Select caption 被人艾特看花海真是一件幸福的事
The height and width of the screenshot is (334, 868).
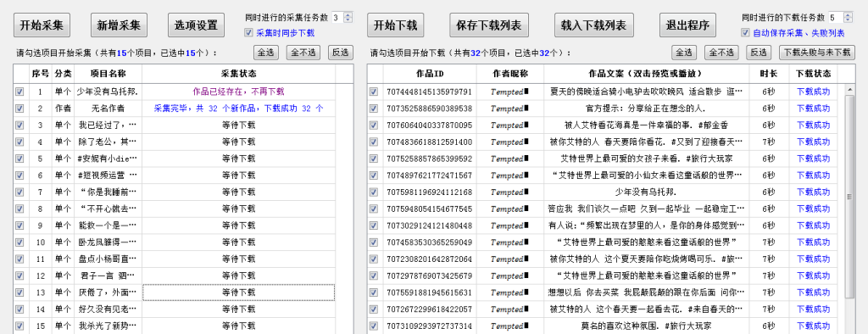click(x=646, y=125)
